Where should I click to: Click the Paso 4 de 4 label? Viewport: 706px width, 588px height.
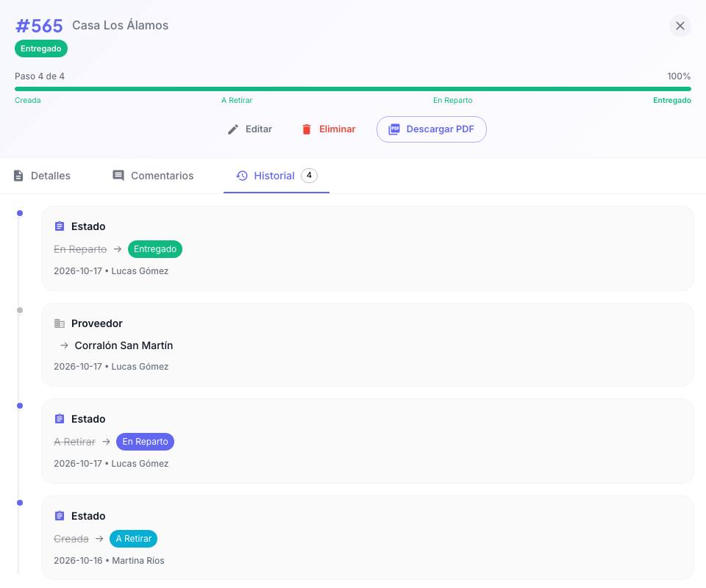pos(40,76)
